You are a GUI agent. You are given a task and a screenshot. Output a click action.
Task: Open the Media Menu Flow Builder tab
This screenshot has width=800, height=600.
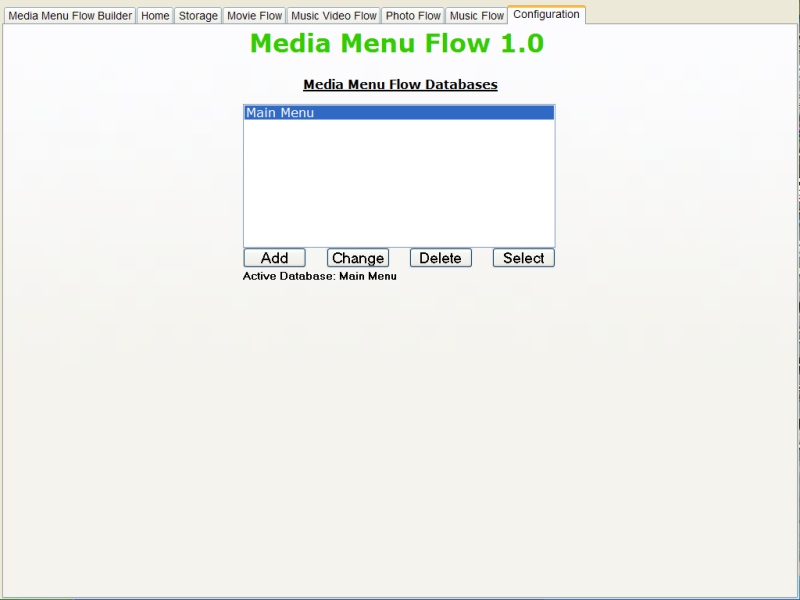click(70, 16)
